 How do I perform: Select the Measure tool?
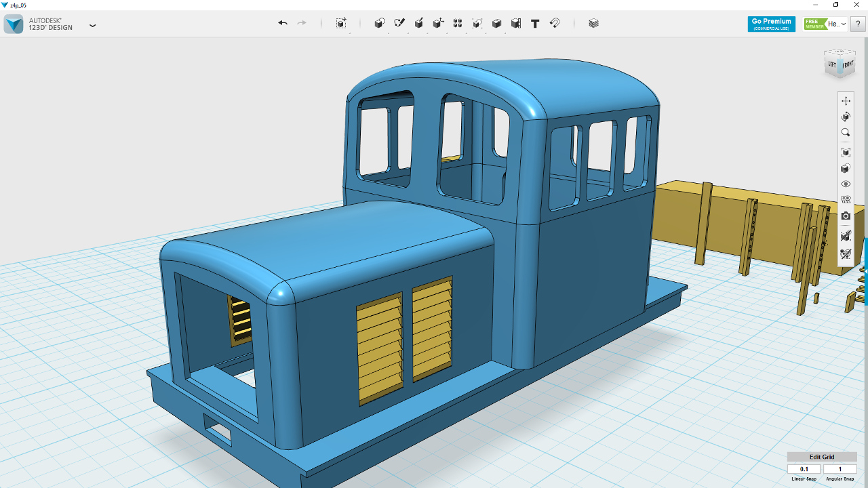pos(516,23)
